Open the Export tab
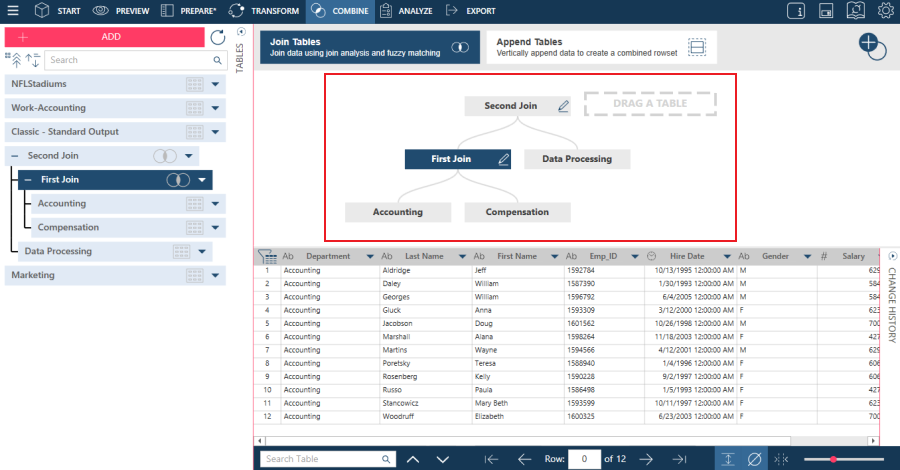Image resolution: width=900 pixels, height=470 pixels. pos(471,11)
